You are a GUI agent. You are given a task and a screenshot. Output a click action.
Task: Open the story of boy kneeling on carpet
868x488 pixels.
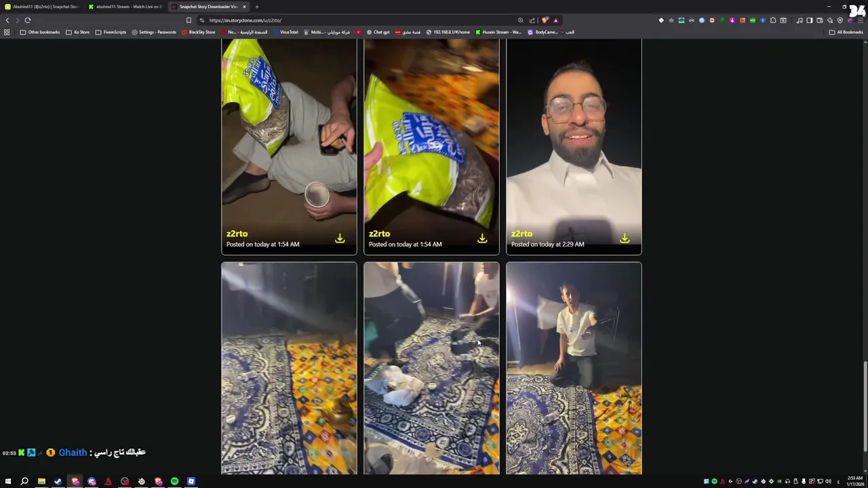(x=574, y=368)
